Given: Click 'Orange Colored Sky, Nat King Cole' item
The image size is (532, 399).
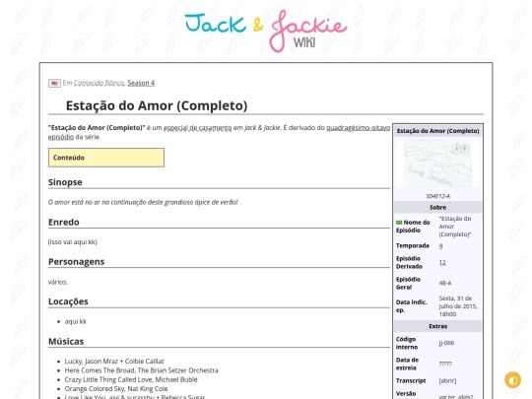Looking at the screenshot, I should click(x=116, y=389).
